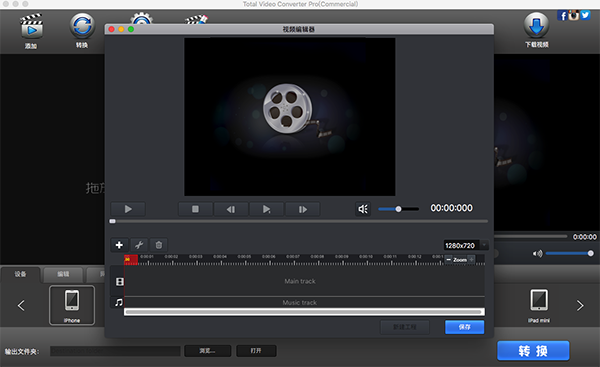The width and height of the screenshot is (600, 367).
Task: Switch to the 设备 devices tab
Action: click(21, 274)
